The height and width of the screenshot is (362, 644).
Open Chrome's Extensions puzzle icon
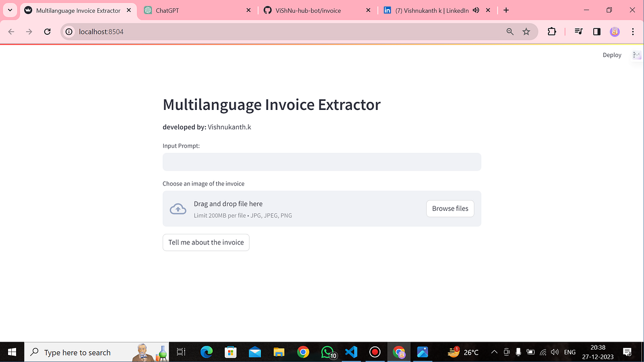pyautogui.click(x=552, y=32)
